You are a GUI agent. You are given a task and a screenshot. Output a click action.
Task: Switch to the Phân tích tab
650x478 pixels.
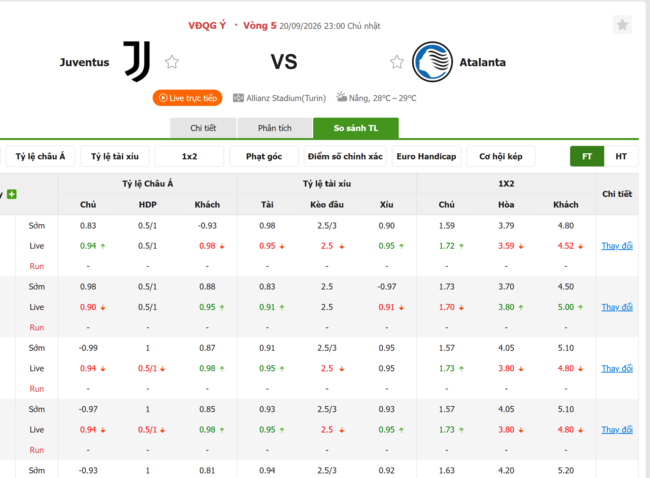tap(274, 128)
